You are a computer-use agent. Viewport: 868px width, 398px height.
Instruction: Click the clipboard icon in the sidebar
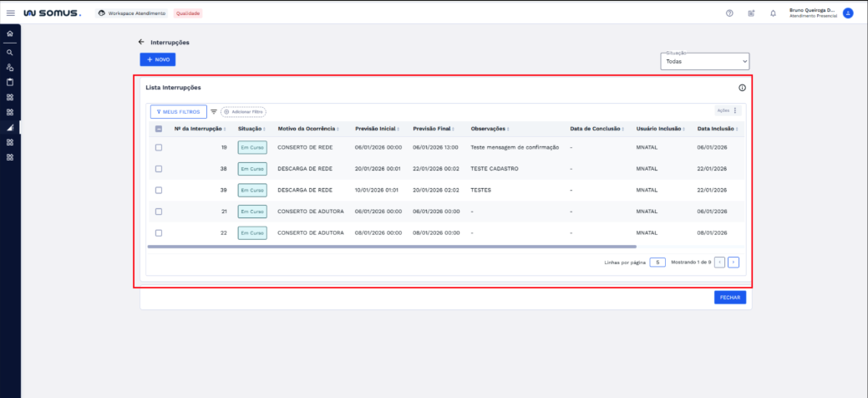pyautogui.click(x=10, y=82)
